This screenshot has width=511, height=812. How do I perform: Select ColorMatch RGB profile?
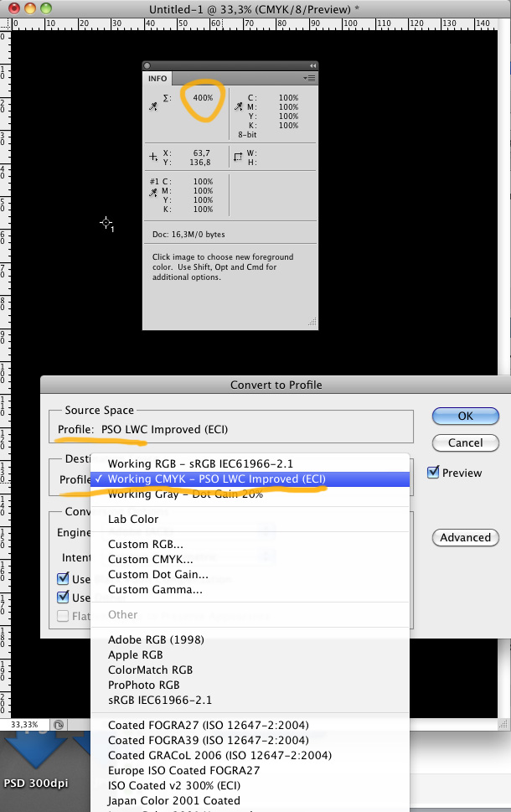(x=250, y=670)
